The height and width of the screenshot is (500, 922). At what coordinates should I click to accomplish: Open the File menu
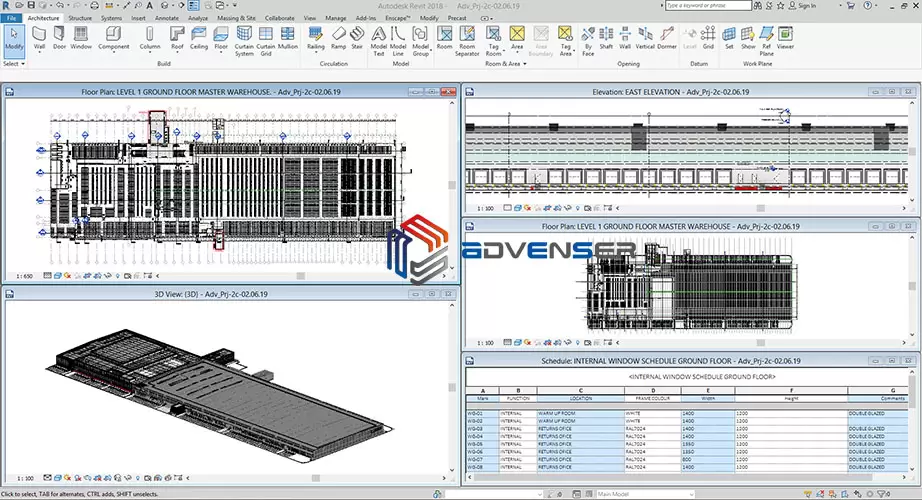(12, 18)
